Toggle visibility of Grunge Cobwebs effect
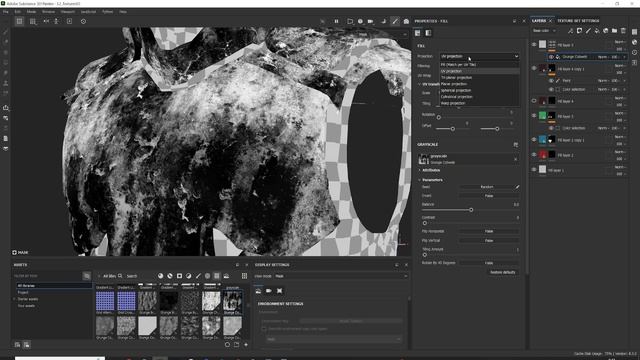Viewport: 640px width, 360px height. tap(551, 57)
